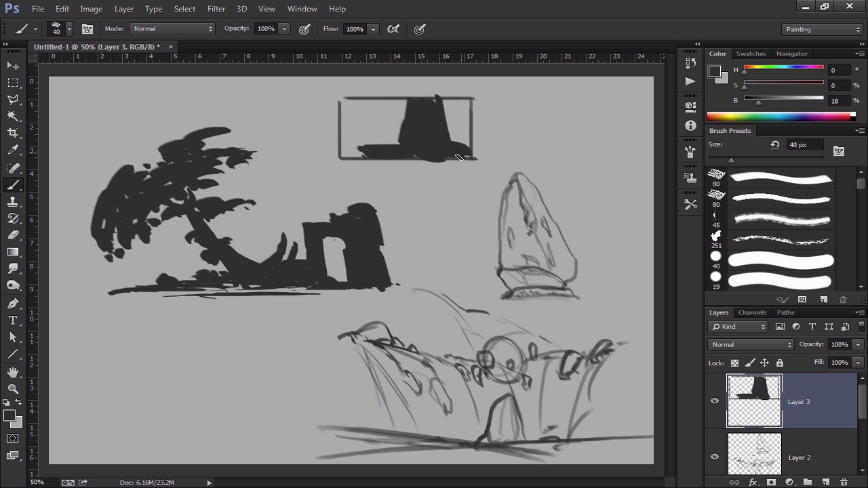Toggle the lock transparent pixels option
Image resolution: width=868 pixels, height=488 pixels.
pyautogui.click(x=734, y=363)
